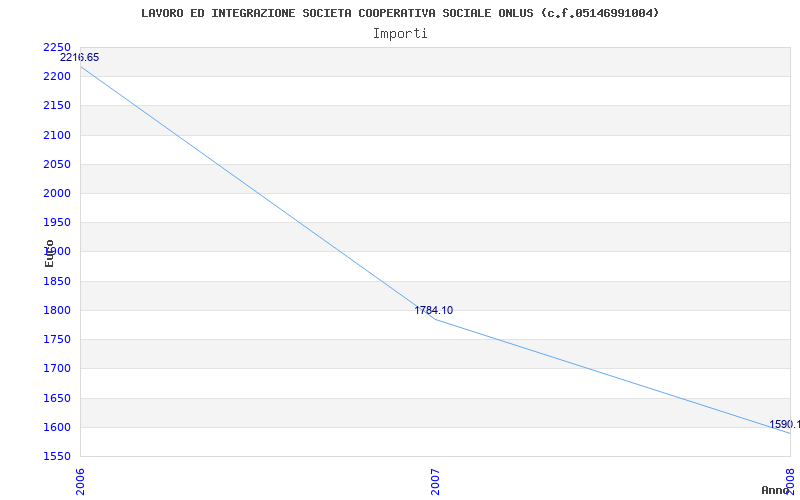Select the 'Importi' subtitle text

(400, 34)
